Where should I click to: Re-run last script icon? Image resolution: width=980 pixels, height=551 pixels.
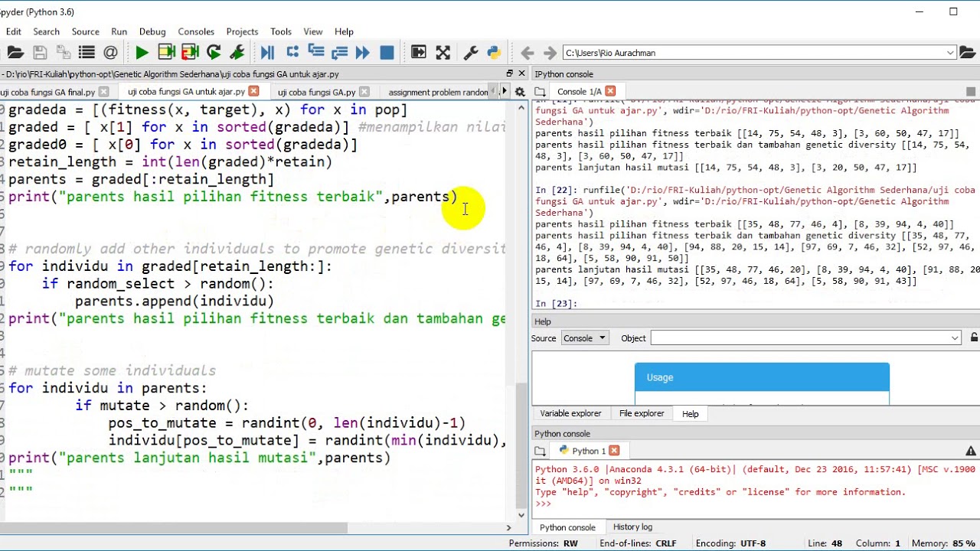[214, 53]
